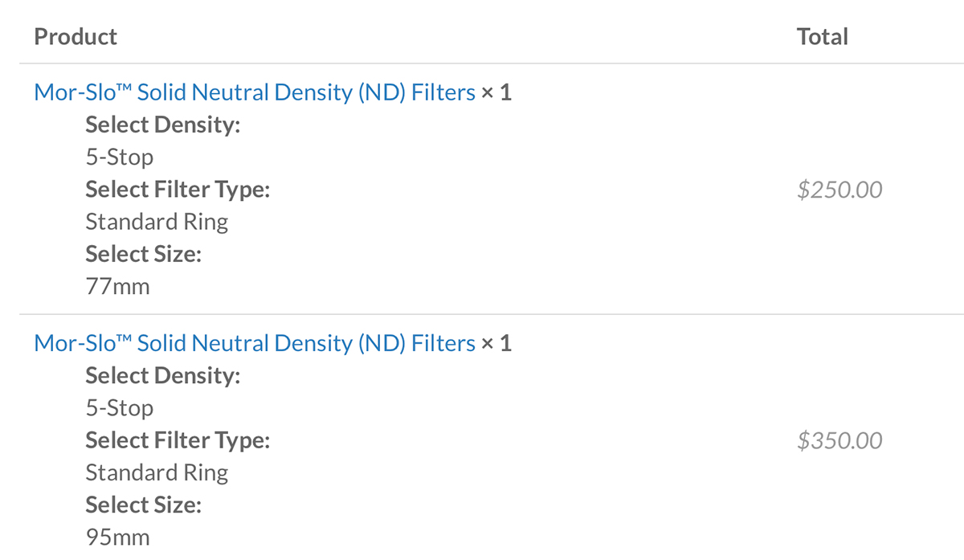Open the Mor-Slo ND Filters link for 95mm item
The width and height of the screenshot is (964, 560).
click(x=255, y=344)
